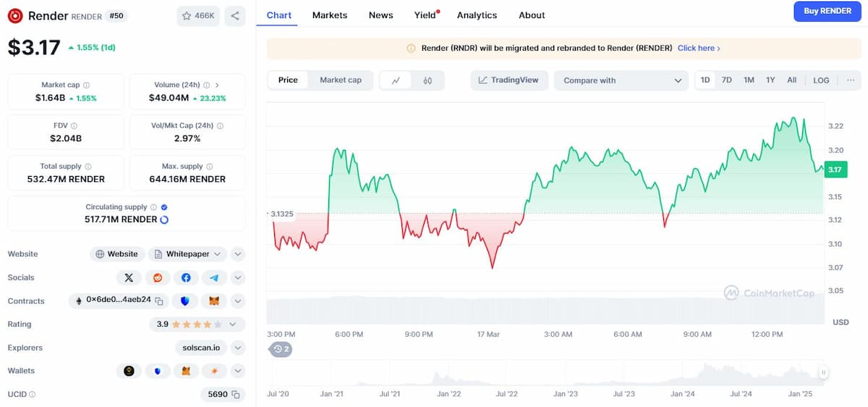Click the Render logo icon
The image size is (868, 407).
[x=15, y=16]
